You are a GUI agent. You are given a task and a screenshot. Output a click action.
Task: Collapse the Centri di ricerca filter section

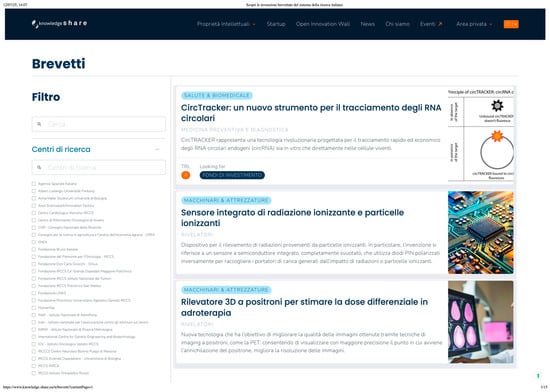click(x=157, y=149)
